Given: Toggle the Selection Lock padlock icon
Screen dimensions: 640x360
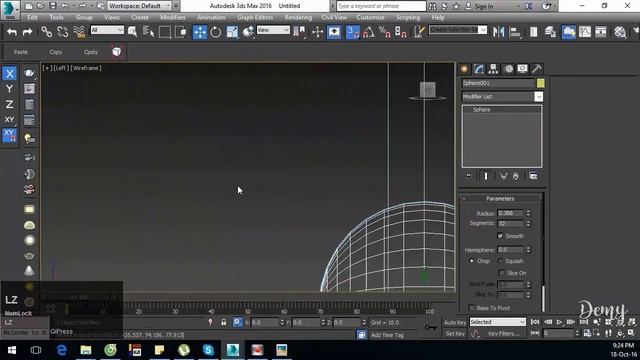Looking at the screenshot, I should click(223, 322).
